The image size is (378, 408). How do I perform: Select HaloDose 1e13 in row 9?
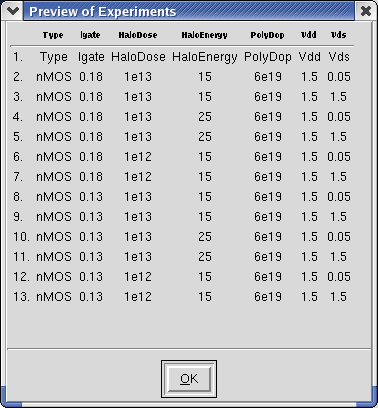138,217
